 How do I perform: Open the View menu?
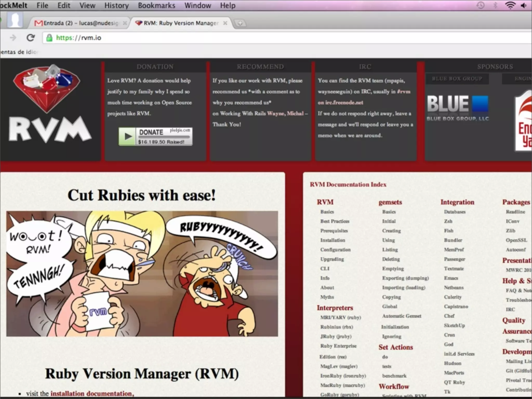87,5
